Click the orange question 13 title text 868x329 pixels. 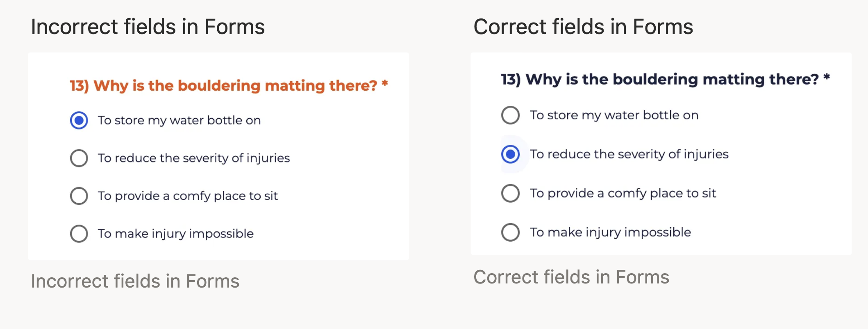223,86
